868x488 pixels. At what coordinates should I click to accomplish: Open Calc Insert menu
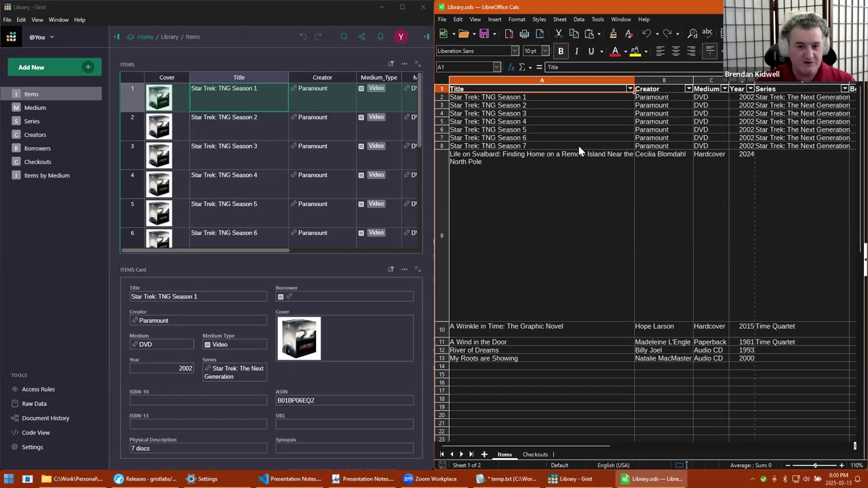pyautogui.click(x=494, y=20)
